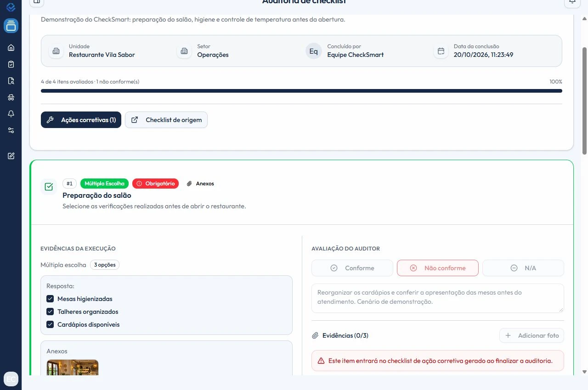588x390 pixels.
Task: Open the EC user avatar
Action: click(x=11, y=379)
